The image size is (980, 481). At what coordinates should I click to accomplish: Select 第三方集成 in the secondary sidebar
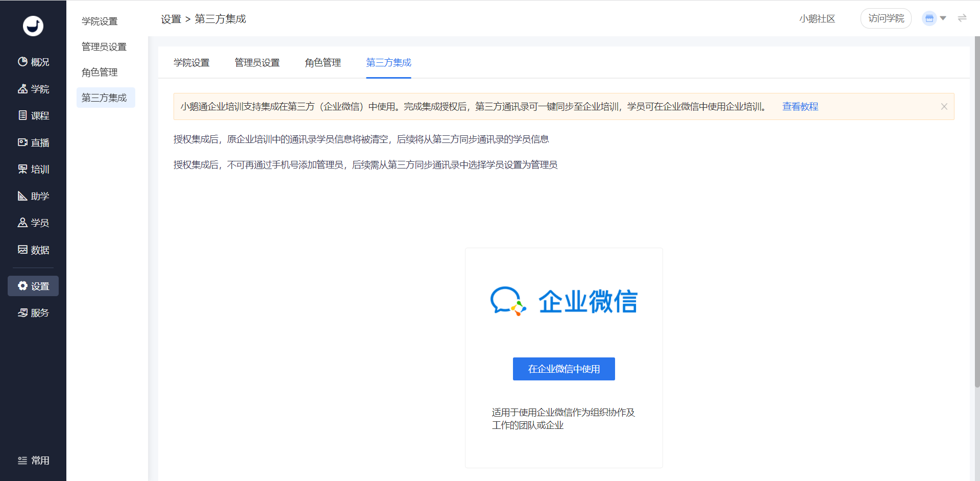click(x=106, y=98)
